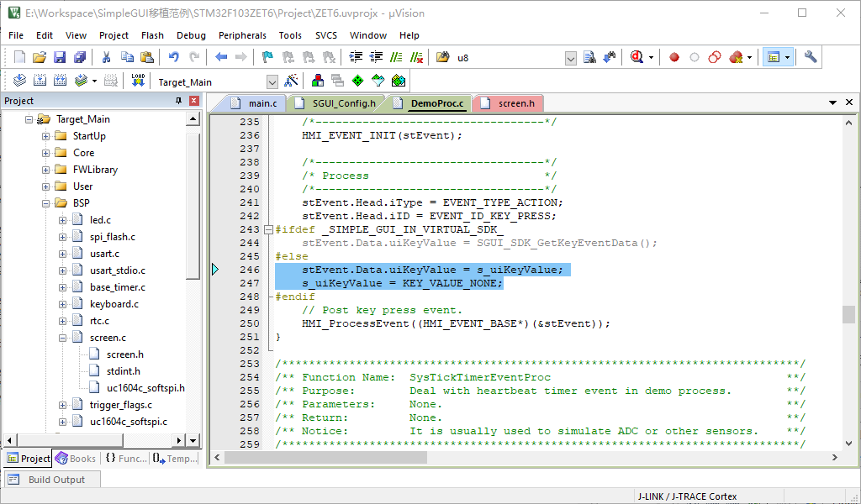The image size is (861, 504).
Task: Collapse the BSP group
Action: (45, 203)
